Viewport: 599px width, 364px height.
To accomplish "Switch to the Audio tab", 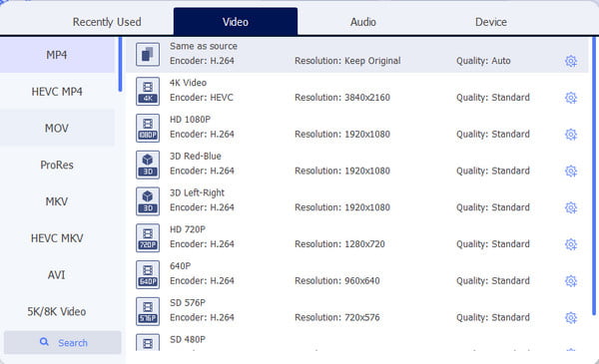I will pyautogui.click(x=363, y=22).
